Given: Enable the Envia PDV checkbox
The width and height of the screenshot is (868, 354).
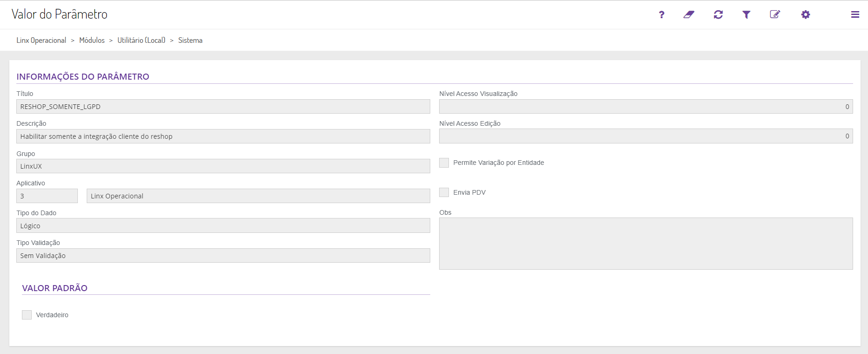Looking at the screenshot, I should pos(444,192).
